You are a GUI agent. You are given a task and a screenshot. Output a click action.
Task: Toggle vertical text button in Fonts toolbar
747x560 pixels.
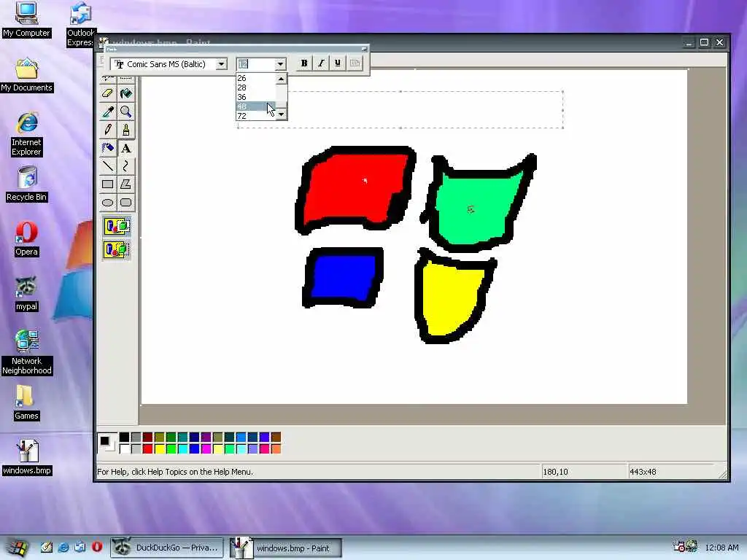pos(355,63)
